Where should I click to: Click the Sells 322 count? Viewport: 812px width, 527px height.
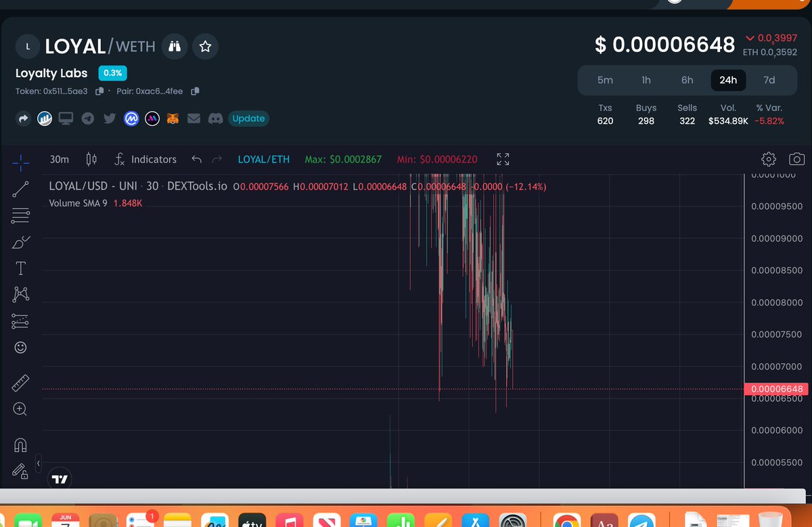tap(687, 121)
